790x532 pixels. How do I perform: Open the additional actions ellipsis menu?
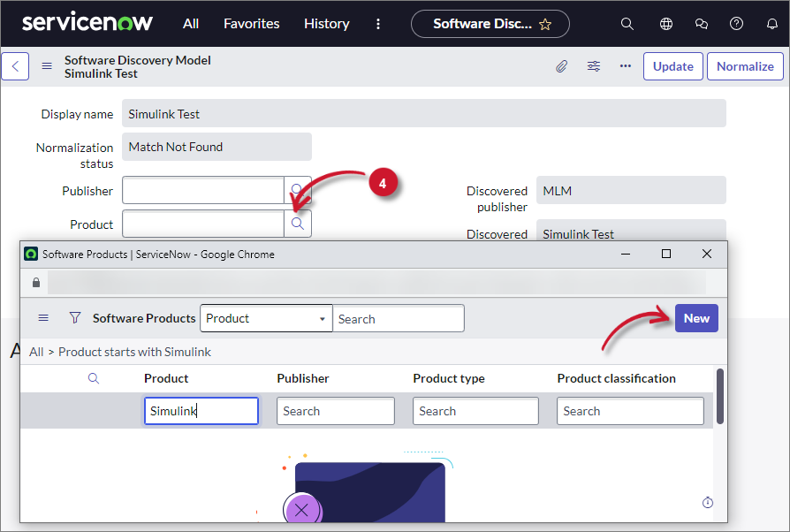coord(625,65)
